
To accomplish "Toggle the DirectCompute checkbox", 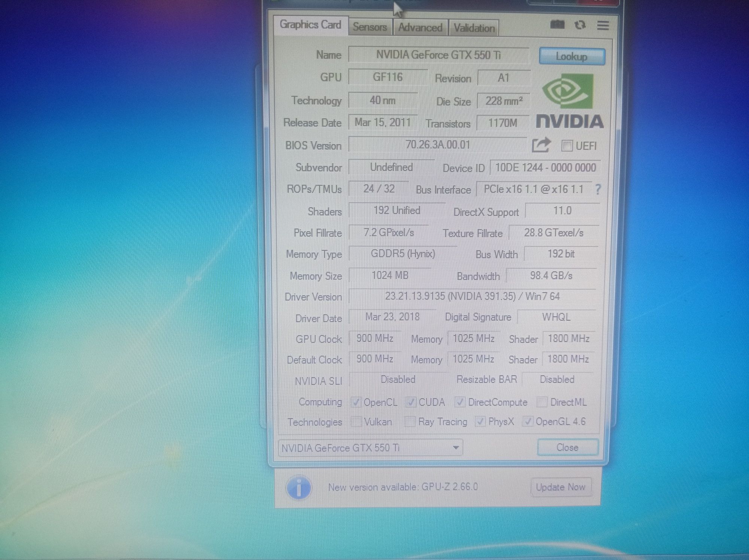I will coord(460,402).
